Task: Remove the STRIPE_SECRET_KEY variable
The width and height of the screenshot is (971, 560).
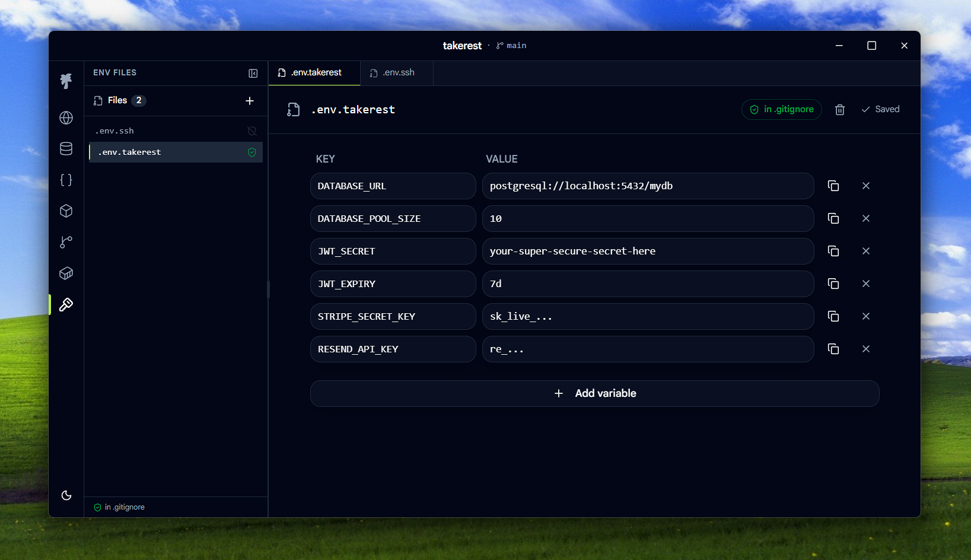Action: tap(866, 317)
